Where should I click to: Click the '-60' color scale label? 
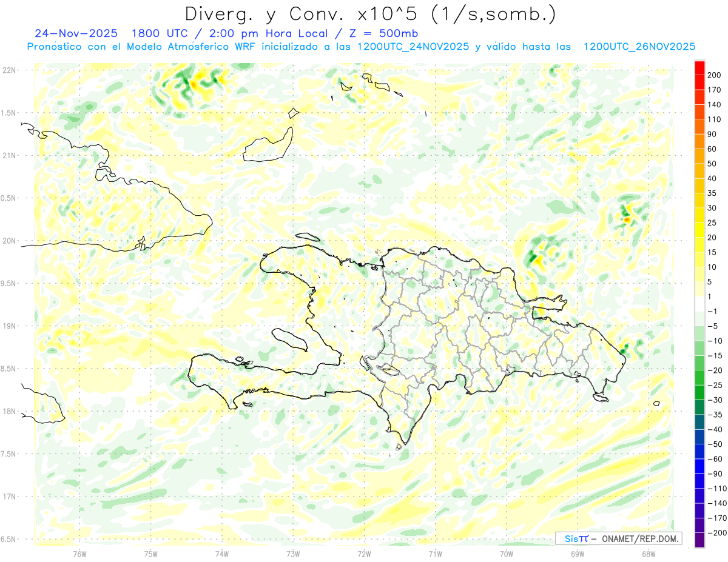click(x=716, y=460)
